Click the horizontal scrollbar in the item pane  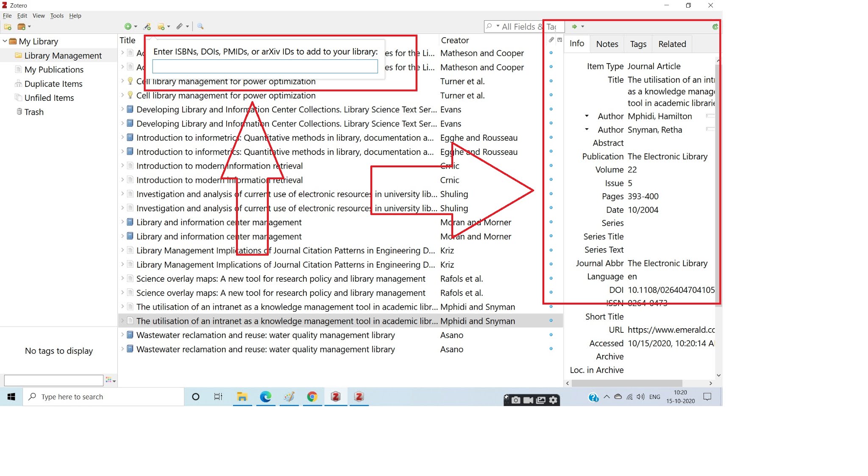pos(627,383)
